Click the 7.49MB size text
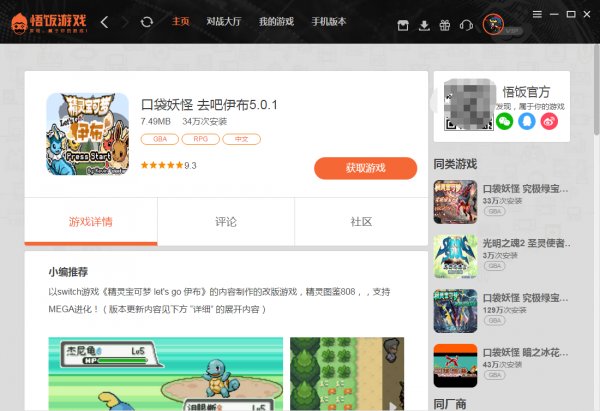Image resolution: width=600 pixels, height=411 pixels. [x=155, y=122]
